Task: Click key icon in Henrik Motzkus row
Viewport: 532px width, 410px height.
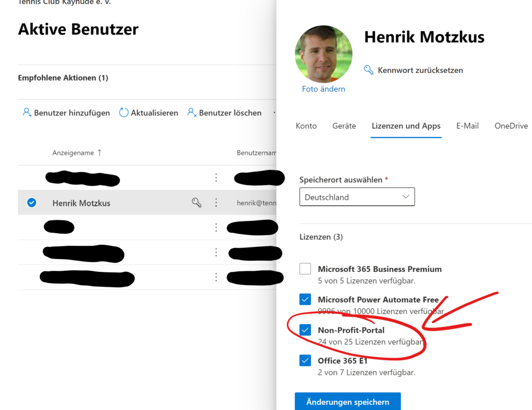Action: pyautogui.click(x=196, y=203)
